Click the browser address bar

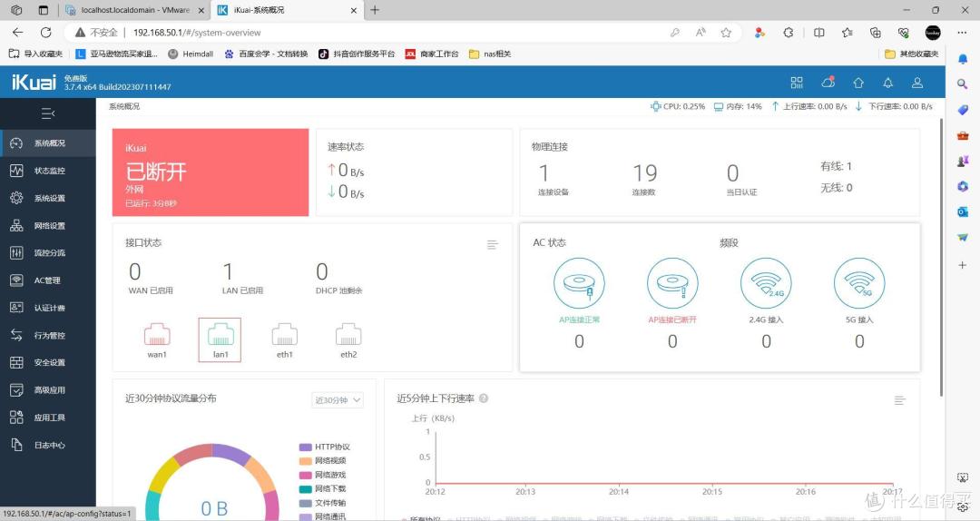point(400,33)
